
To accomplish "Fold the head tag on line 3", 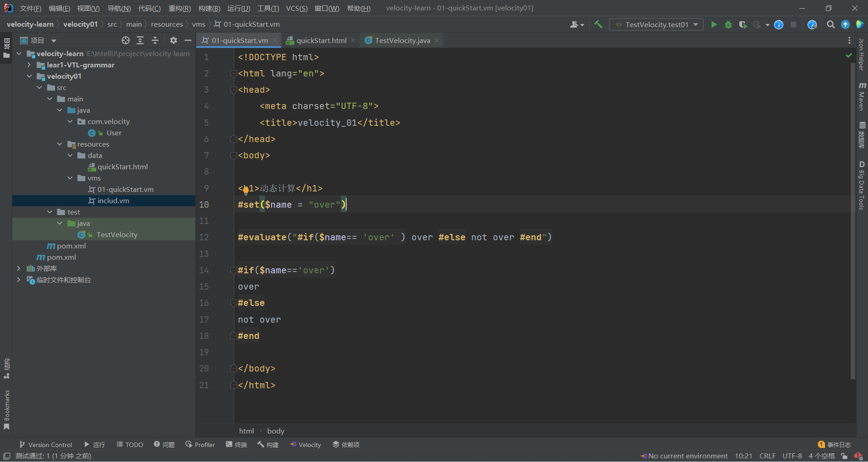I will point(234,90).
